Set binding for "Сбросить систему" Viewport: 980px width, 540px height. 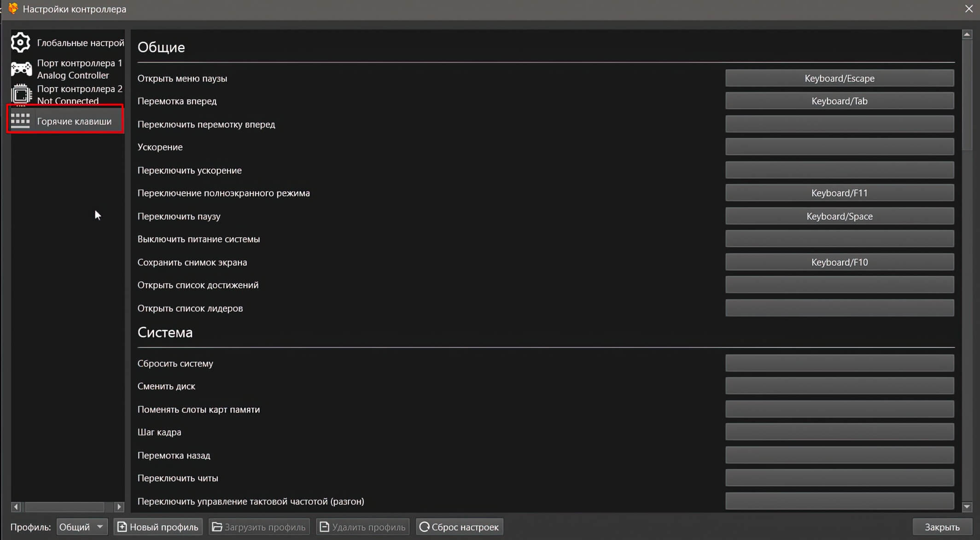[x=840, y=363]
